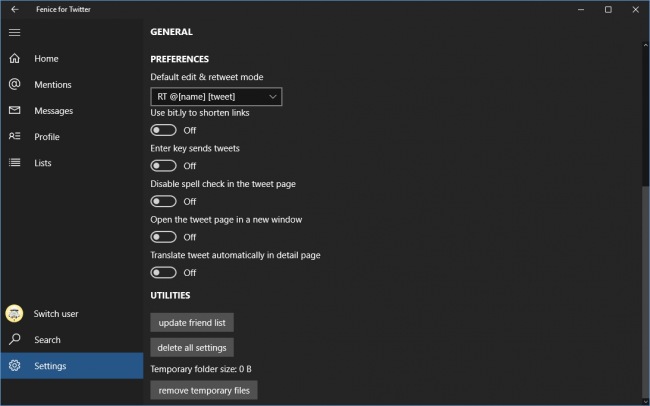Click 'Translate tweet automatically in detail page' label
This screenshot has width=650, height=406.
coord(235,255)
